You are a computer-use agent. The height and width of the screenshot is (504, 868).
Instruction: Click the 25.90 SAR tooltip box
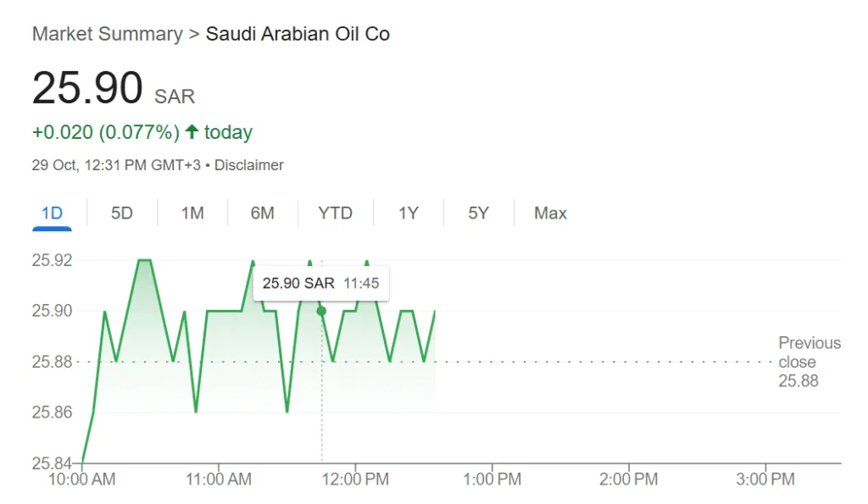pyautogui.click(x=320, y=283)
